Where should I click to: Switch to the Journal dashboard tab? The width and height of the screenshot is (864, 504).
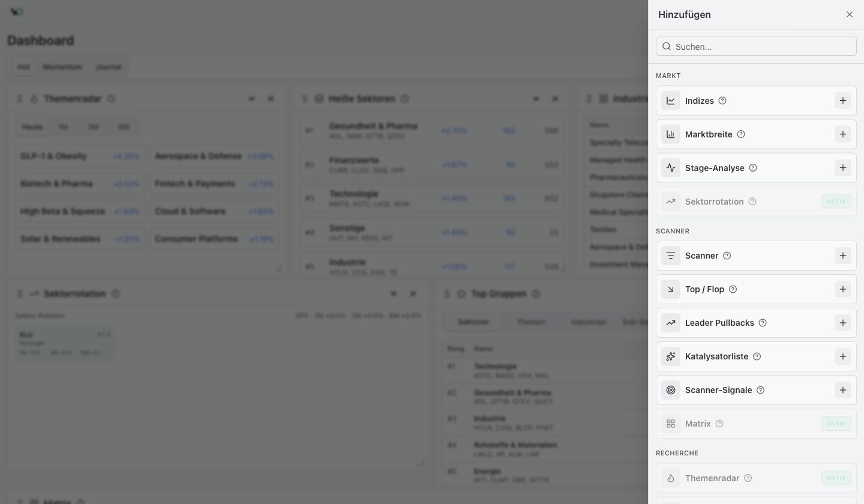[109, 67]
